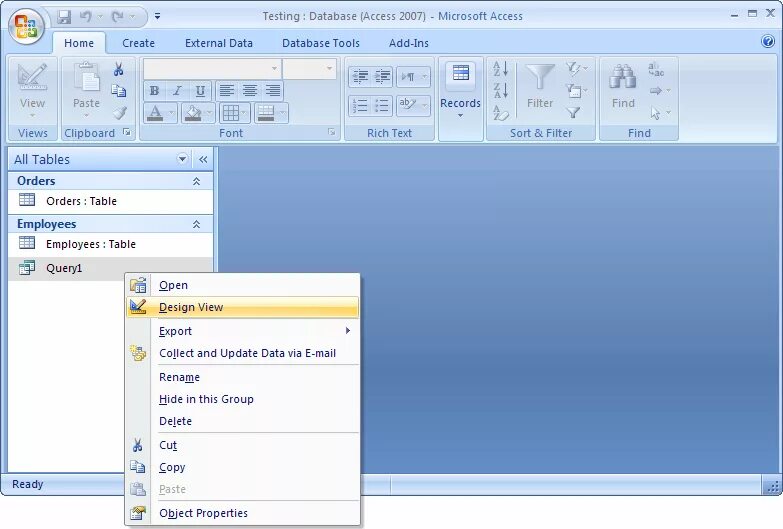Choose Delete in context menu
The height and width of the screenshot is (529, 783).
[243, 421]
